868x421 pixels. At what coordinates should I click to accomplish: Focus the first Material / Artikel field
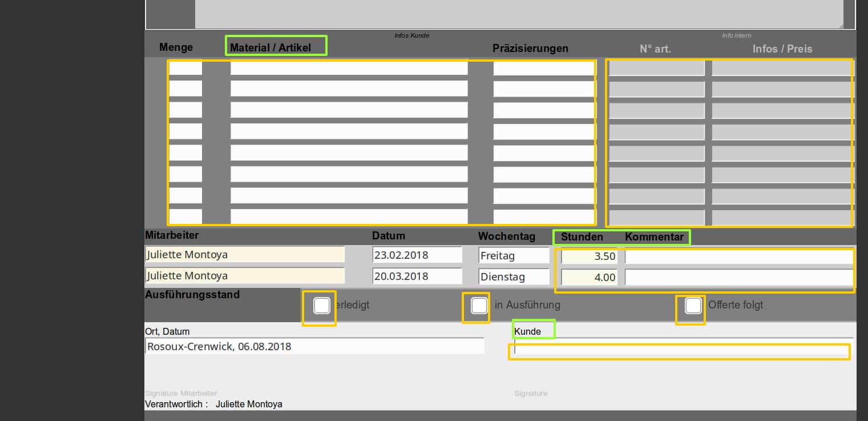pyautogui.click(x=349, y=68)
